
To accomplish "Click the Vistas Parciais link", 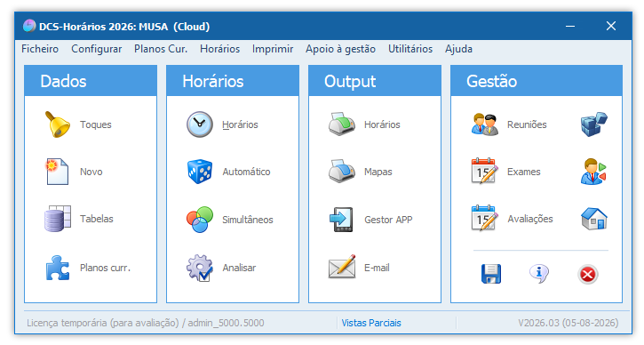I will click(x=371, y=323).
